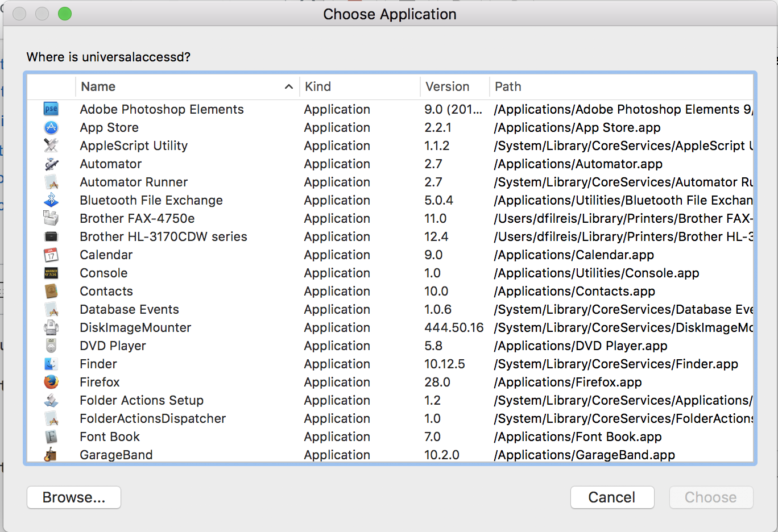778x532 pixels.
Task: Select Automator Runner in the list
Action: [134, 182]
